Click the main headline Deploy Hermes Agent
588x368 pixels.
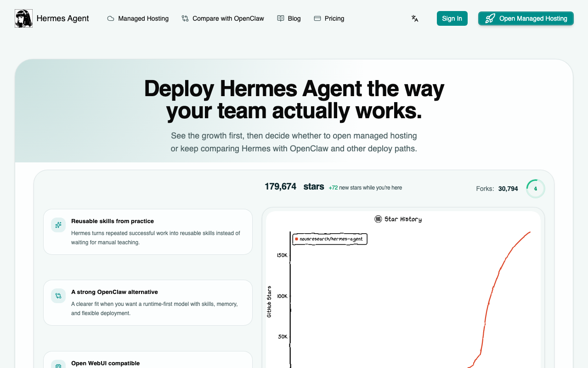[x=294, y=99]
